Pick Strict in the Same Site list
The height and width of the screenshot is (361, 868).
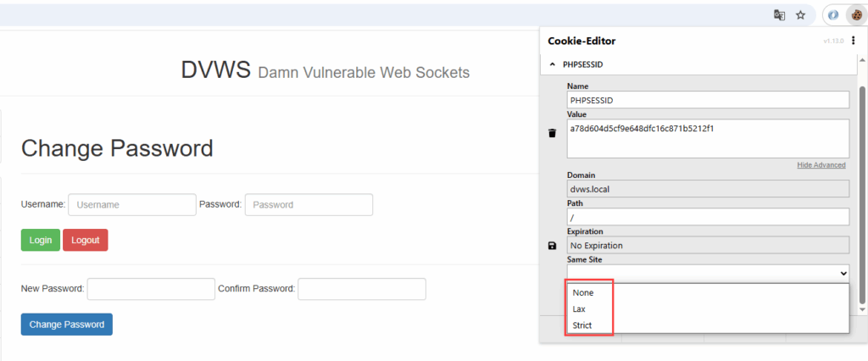click(582, 325)
